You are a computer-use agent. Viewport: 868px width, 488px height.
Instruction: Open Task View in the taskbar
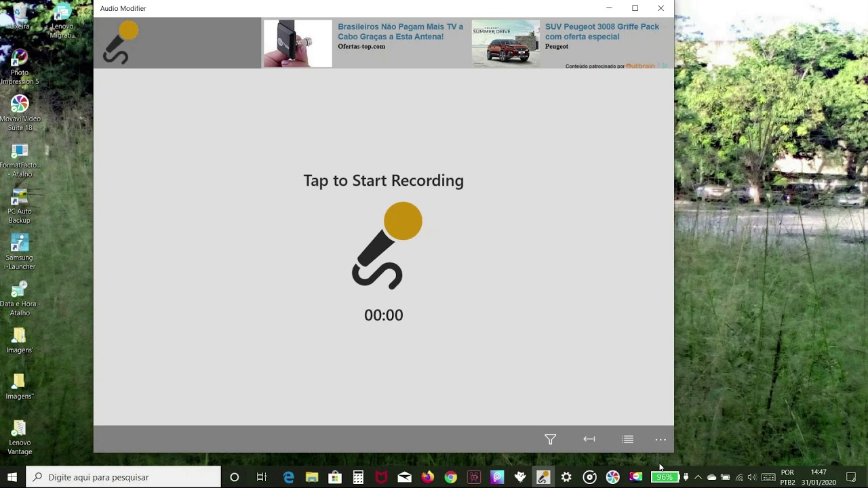(262, 477)
